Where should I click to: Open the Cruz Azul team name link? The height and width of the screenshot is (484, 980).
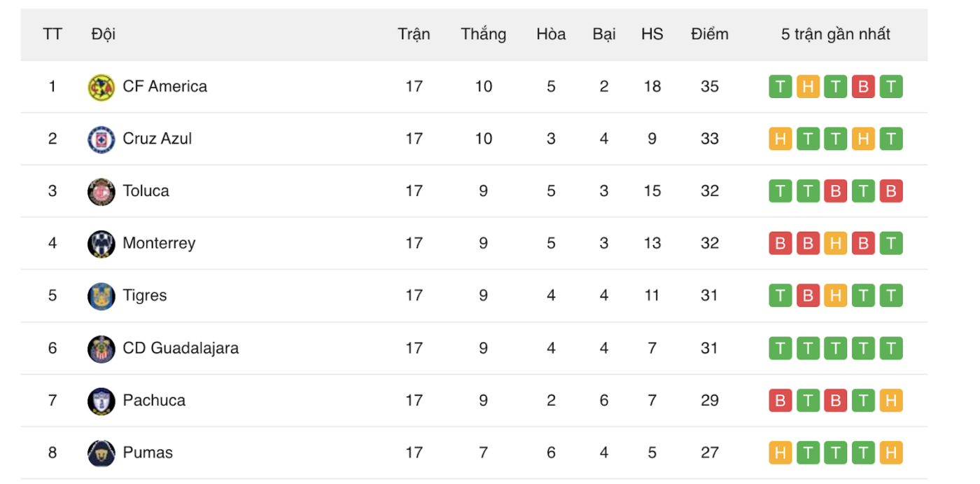tap(157, 139)
